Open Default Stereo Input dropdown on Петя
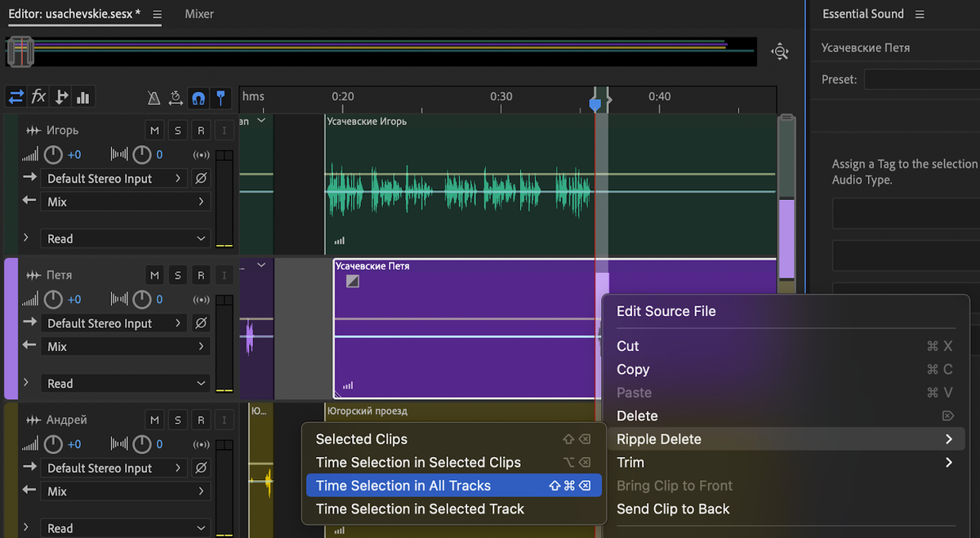 click(x=114, y=323)
